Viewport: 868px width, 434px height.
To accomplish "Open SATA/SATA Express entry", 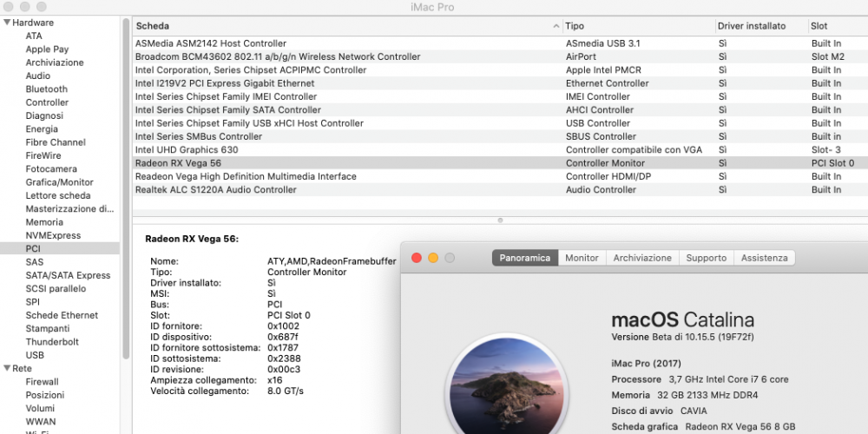I will click(x=68, y=275).
